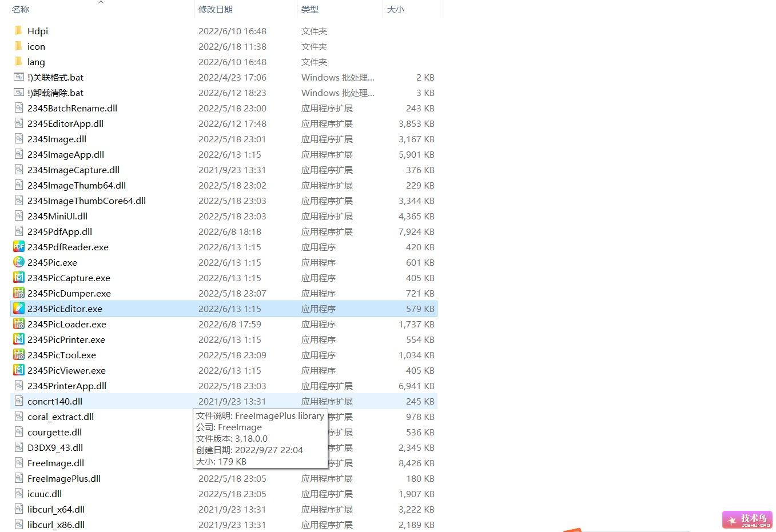Click the 7,924 KB size cell
776x532 pixels.
416,231
